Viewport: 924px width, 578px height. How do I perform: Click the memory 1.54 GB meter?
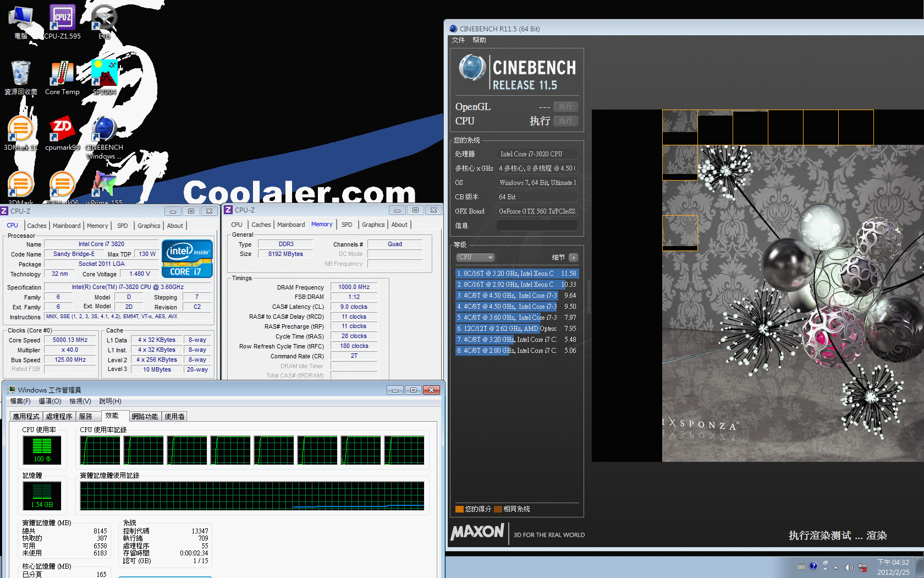coord(42,495)
